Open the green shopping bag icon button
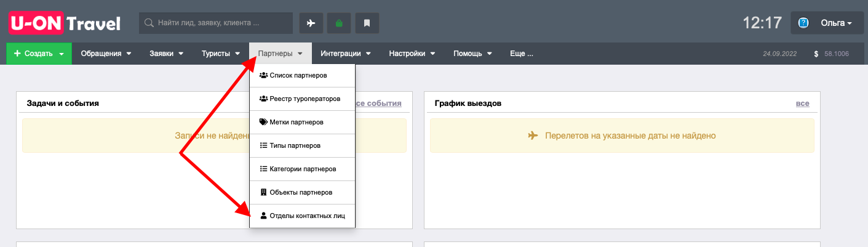This screenshot has height=247, width=868. tap(339, 23)
